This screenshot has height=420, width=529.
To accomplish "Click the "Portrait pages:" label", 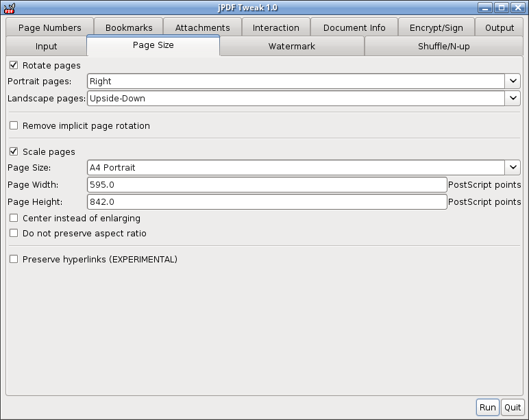I will point(40,82).
